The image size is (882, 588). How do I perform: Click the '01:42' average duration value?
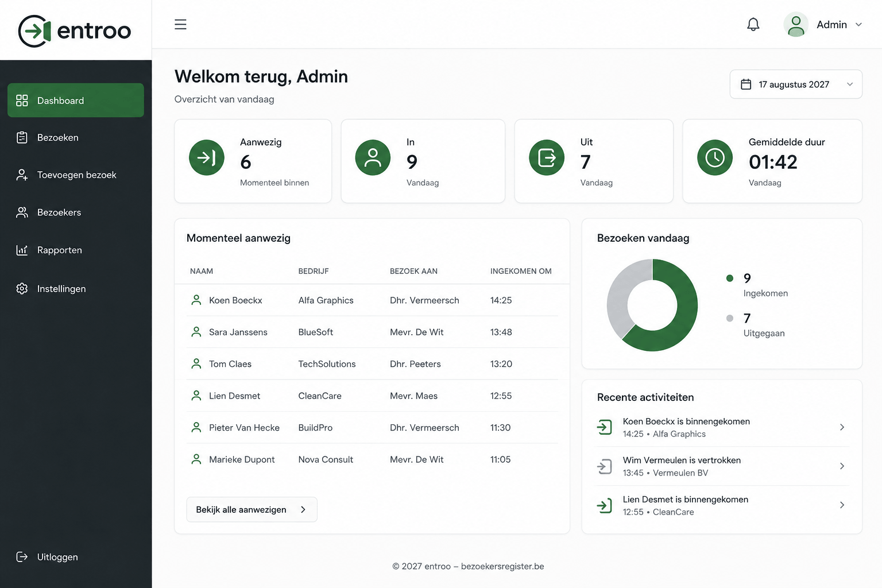pos(773,163)
